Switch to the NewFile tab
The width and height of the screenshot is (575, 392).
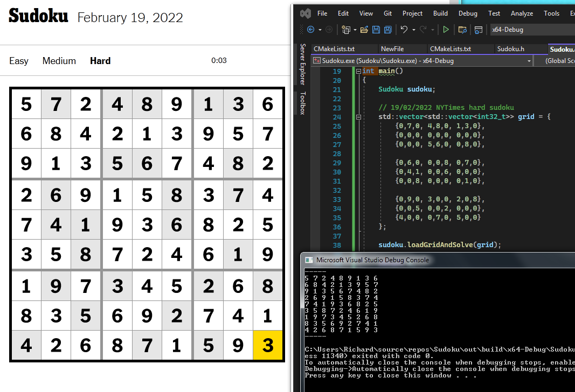click(392, 49)
